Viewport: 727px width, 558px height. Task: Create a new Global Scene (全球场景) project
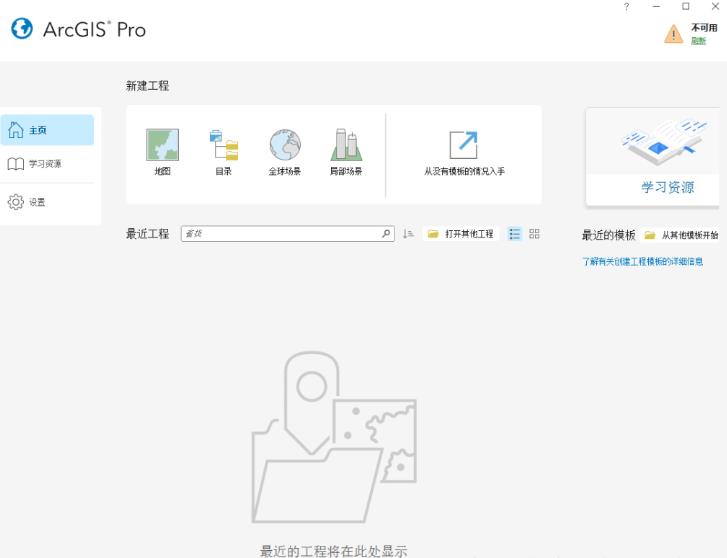point(285,152)
